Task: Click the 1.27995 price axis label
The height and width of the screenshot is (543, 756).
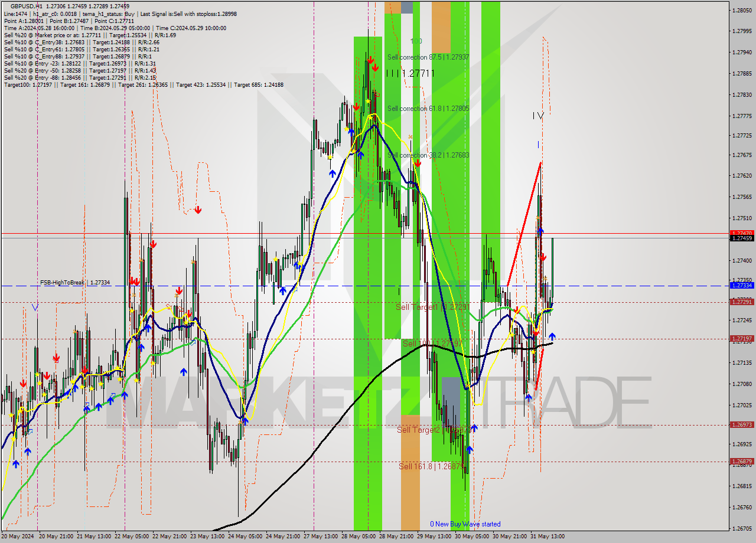Action: (x=742, y=31)
